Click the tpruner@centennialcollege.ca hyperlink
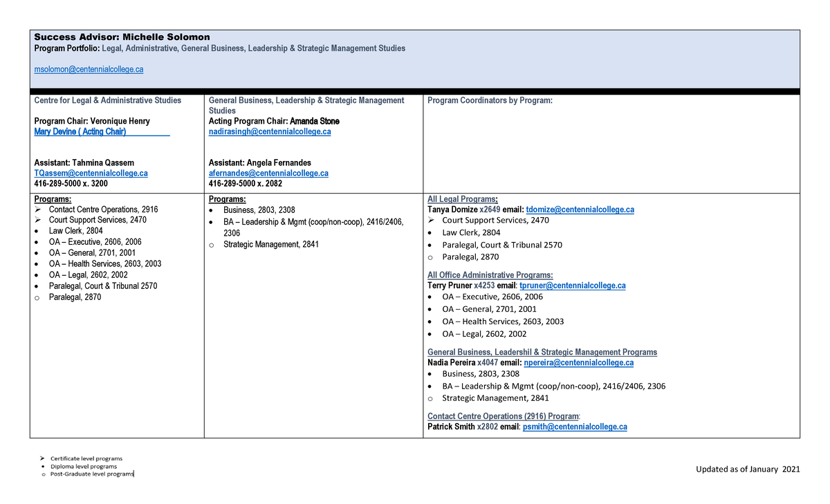 point(572,285)
